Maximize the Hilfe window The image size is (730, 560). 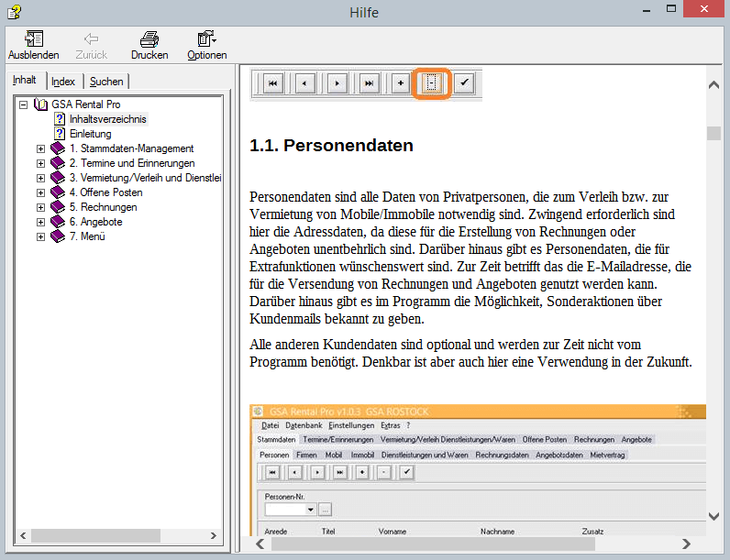pyautogui.click(x=671, y=9)
